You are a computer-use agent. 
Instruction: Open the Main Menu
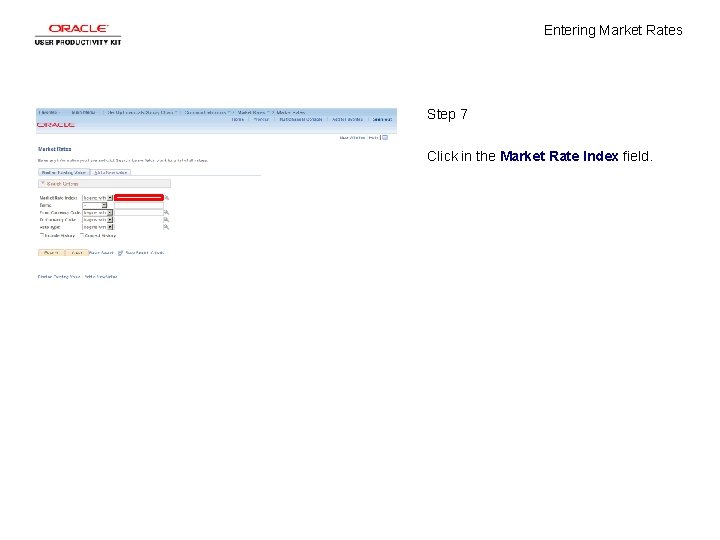84,112
